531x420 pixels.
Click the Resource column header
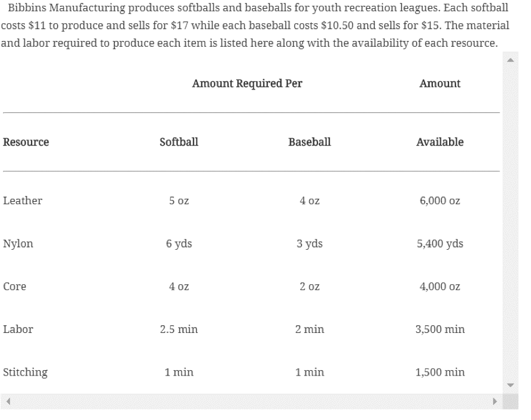[x=26, y=142]
